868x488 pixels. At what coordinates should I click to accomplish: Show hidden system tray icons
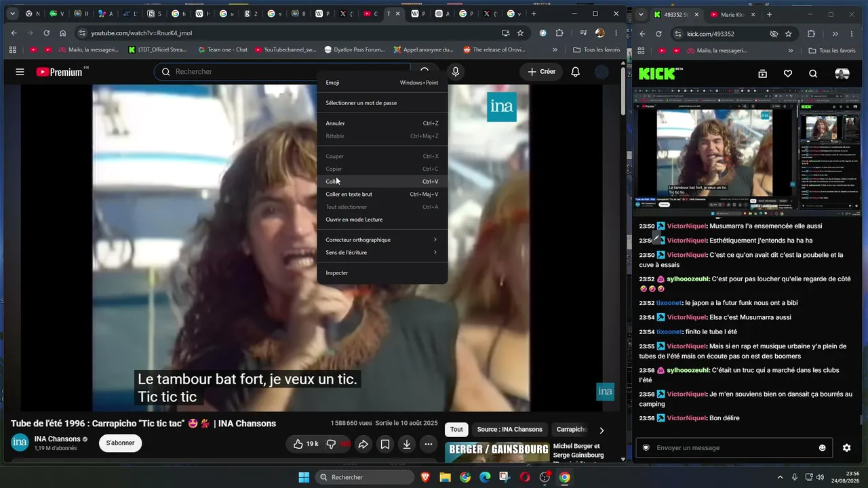tap(780, 477)
